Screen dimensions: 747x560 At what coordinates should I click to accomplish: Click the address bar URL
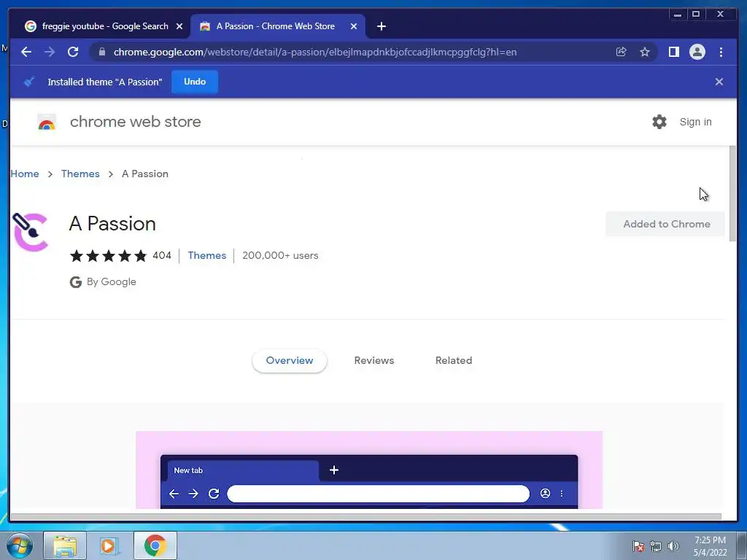315,52
